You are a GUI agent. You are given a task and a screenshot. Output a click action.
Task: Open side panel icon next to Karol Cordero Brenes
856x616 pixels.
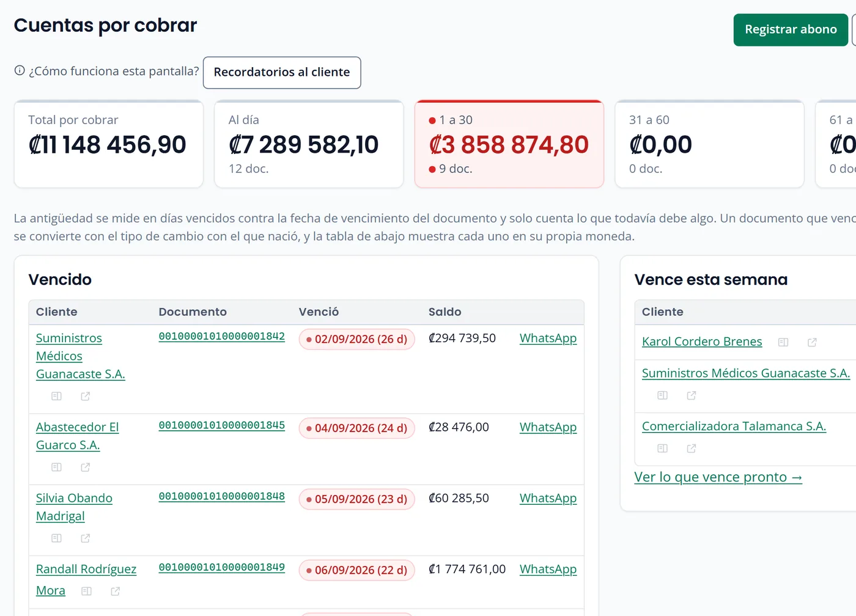point(783,342)
